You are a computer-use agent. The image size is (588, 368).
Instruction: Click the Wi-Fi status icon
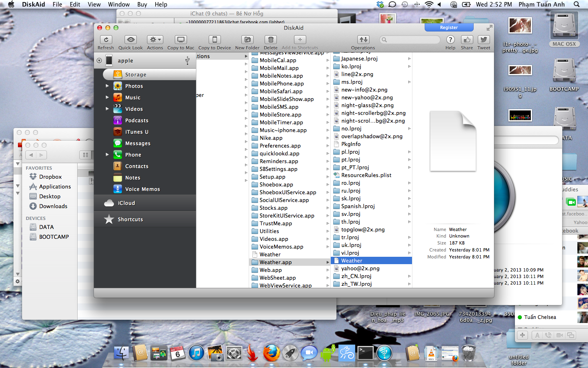429,4
